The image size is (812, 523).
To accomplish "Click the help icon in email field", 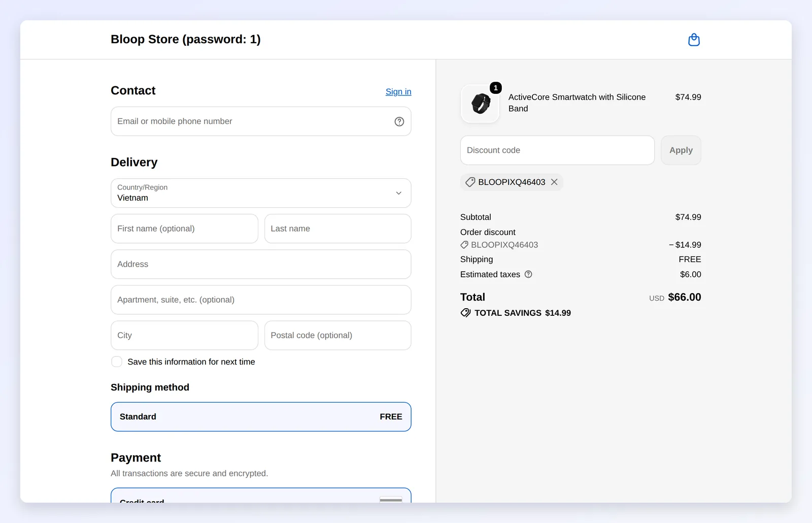I will point(399,121).
